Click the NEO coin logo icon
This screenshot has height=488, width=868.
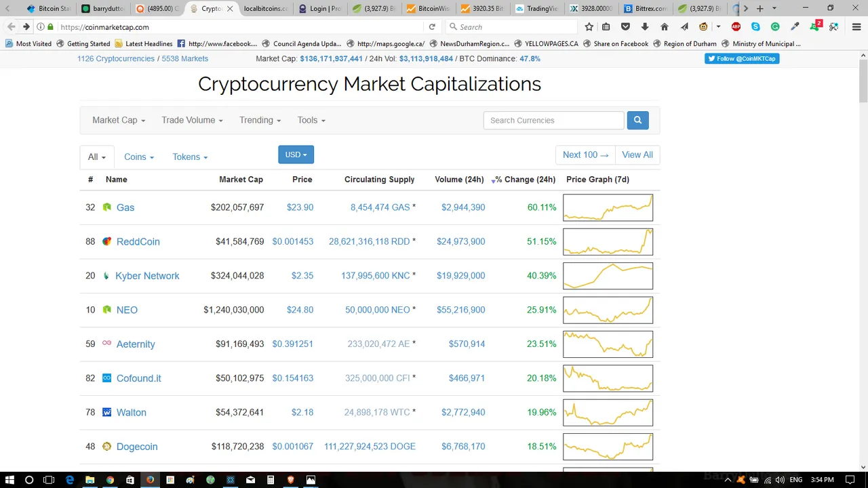(x=106, y=310)
